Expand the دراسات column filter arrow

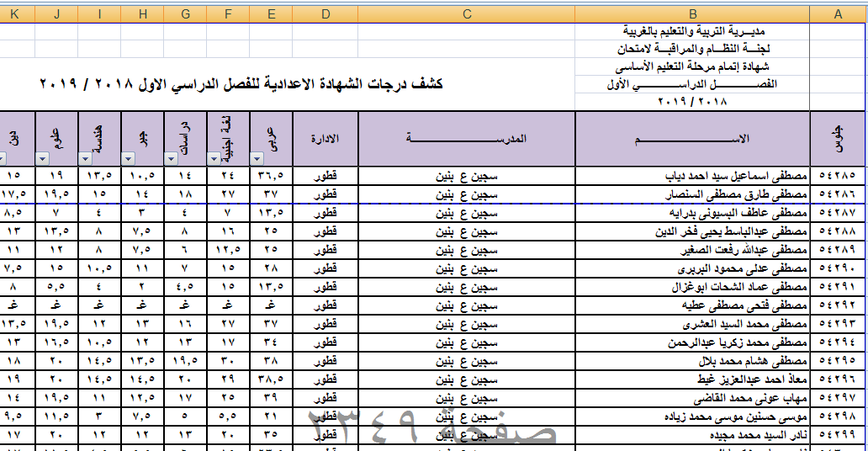click(x=171, y=158)
